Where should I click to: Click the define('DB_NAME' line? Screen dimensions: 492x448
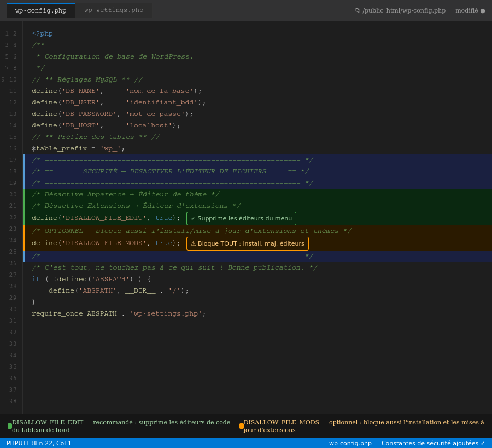pos(116,91)
